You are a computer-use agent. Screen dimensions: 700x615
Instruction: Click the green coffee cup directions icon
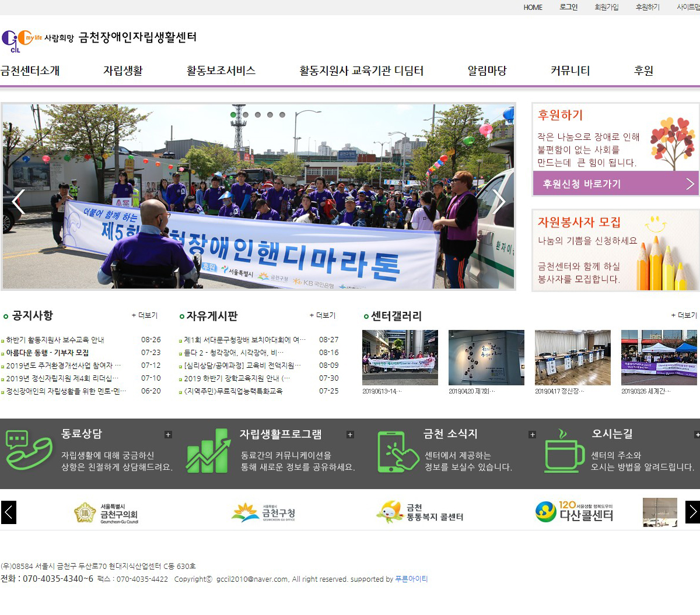tap(563, 451)
